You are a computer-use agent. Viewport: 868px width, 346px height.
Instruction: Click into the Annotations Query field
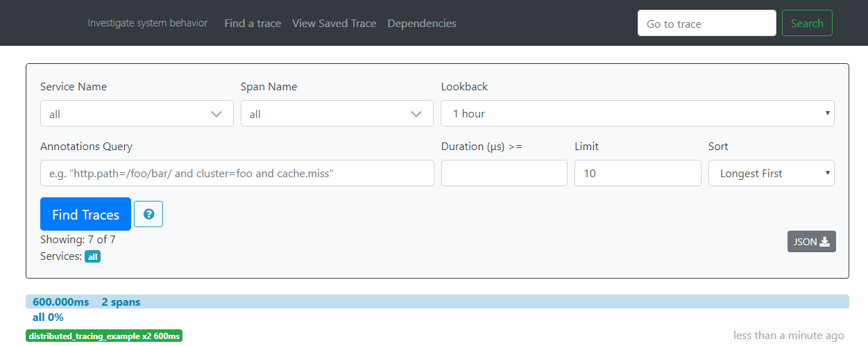click(x=237, y=174)
